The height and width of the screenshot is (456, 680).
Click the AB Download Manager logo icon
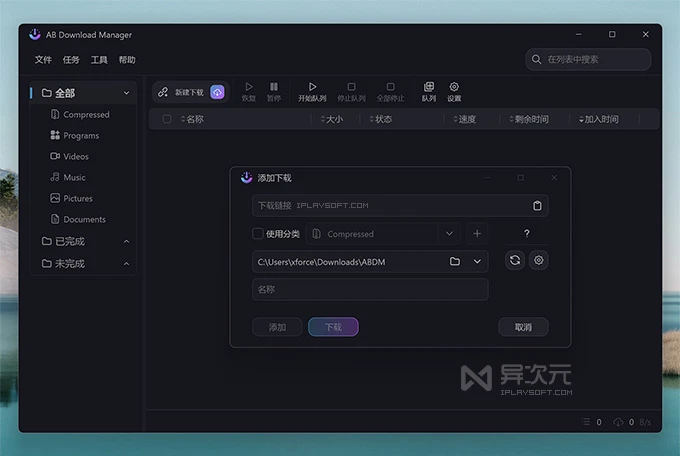pos(35,34)
